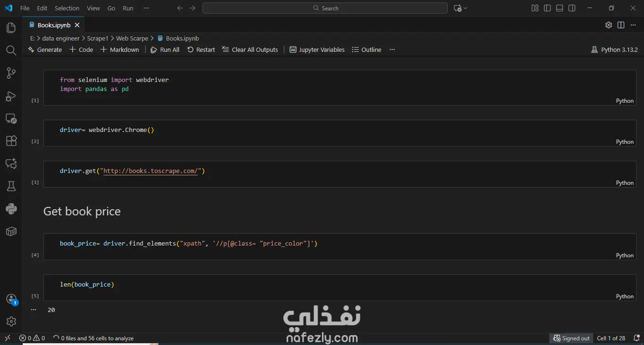
Task: Change language of the webdriver.Chrome cell
Action: click(625, 142)
